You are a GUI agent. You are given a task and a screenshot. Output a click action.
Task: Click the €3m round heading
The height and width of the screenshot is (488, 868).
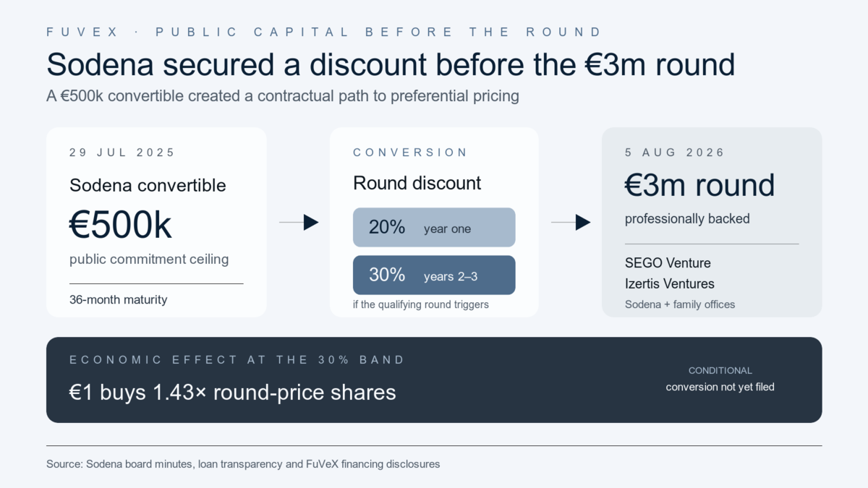(699, 186)
